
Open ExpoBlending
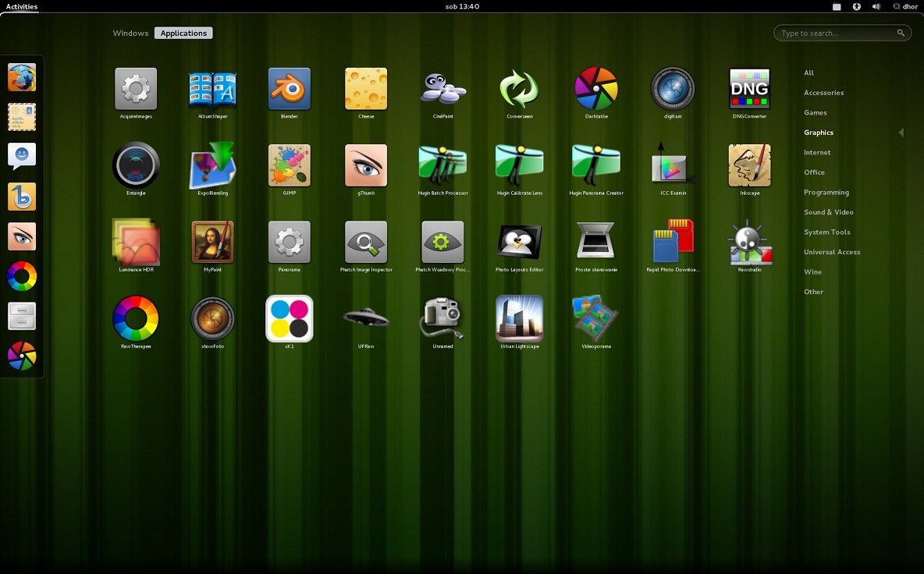tap(213, 165)
